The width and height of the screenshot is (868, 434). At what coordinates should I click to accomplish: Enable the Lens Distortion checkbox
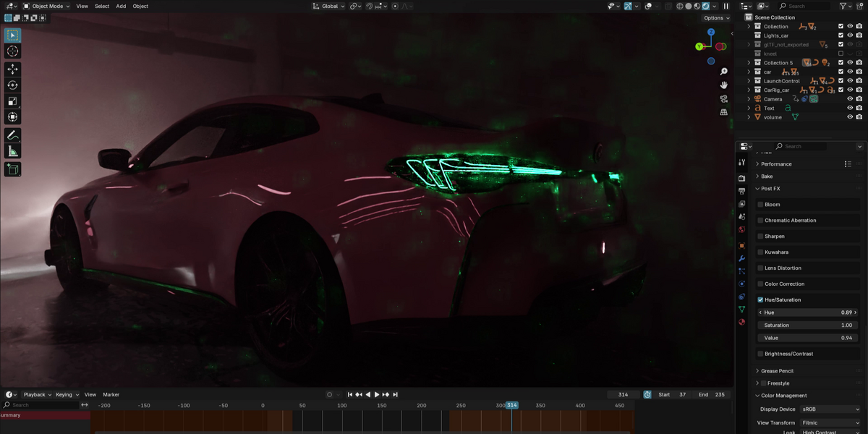[760, 268]
